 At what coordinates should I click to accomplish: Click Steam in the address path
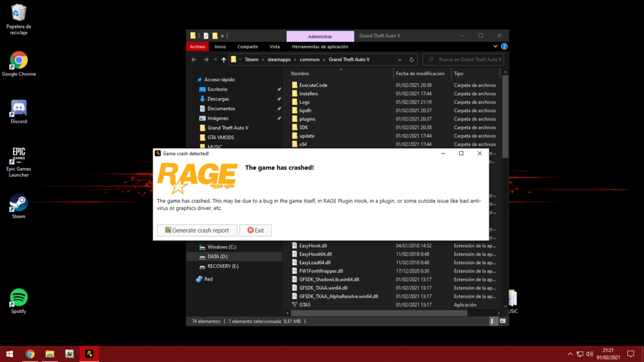pos(251,59)
